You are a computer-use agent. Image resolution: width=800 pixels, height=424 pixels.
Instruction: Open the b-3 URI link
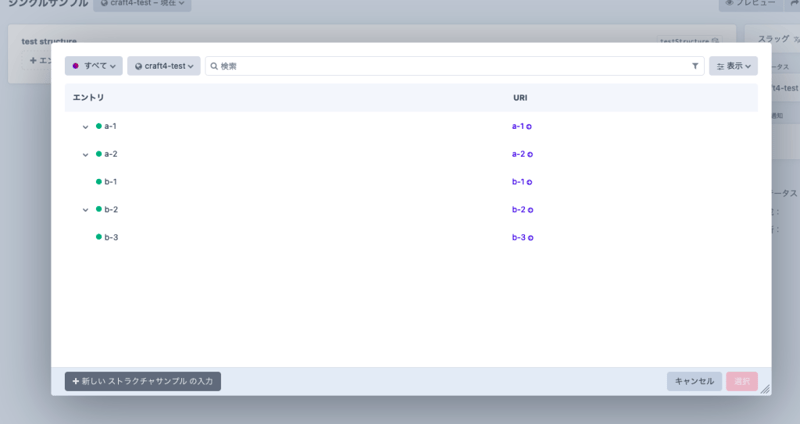coord(518,238)
